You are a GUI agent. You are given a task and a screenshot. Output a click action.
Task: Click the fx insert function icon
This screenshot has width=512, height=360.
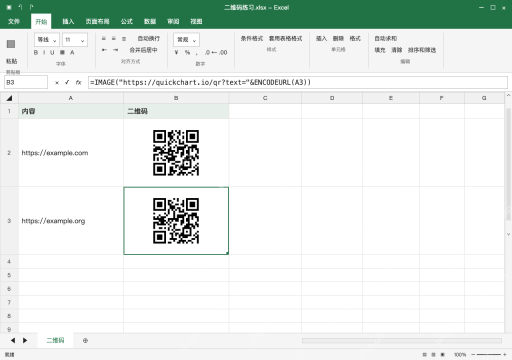78,82
